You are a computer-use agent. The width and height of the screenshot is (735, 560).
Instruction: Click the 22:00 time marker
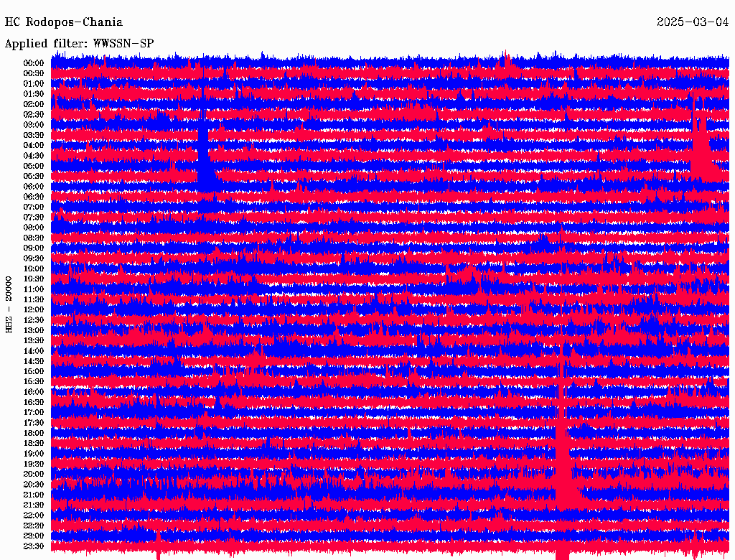click(33, 515)
